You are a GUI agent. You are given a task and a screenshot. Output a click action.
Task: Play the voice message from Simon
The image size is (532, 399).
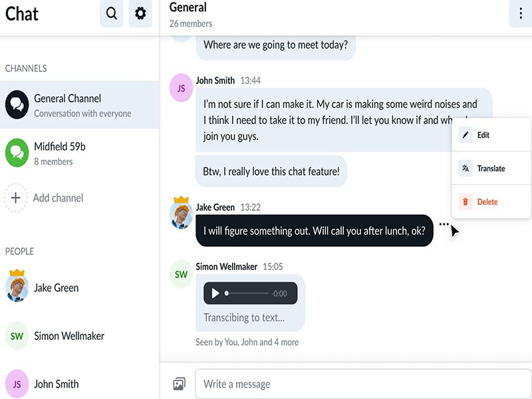point(215,293)
